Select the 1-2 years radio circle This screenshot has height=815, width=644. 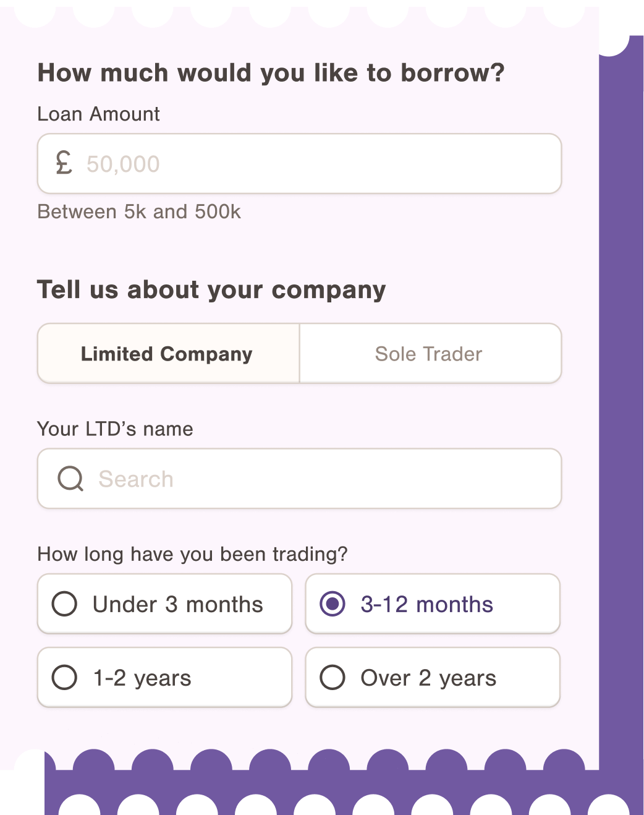[64, 677]
